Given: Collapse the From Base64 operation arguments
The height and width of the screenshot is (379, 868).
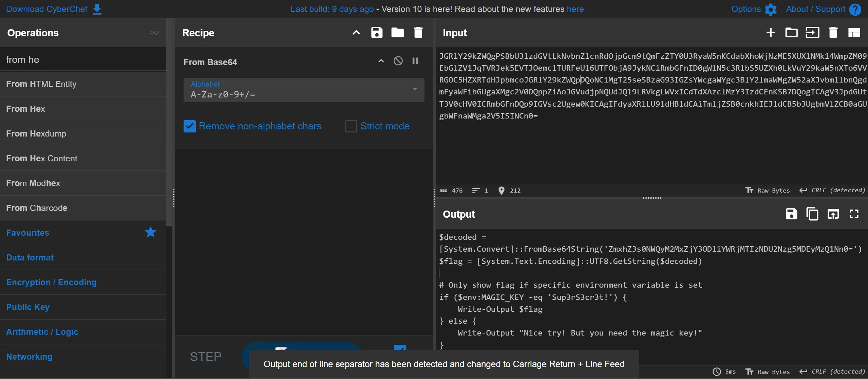Looking at the screenshot, I should click(381, 61).
